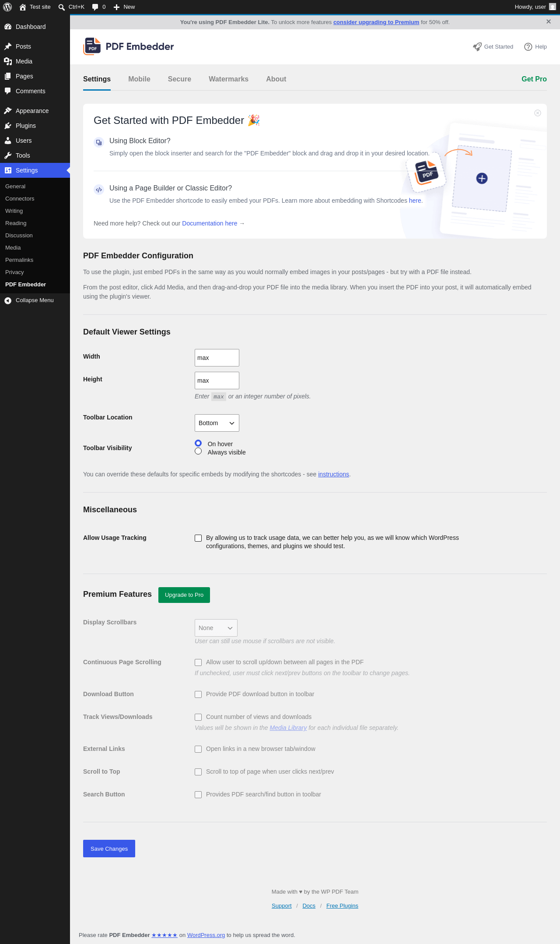Open the Docs footer link
The image size is (560, 944).
click(x=309, y=906)
